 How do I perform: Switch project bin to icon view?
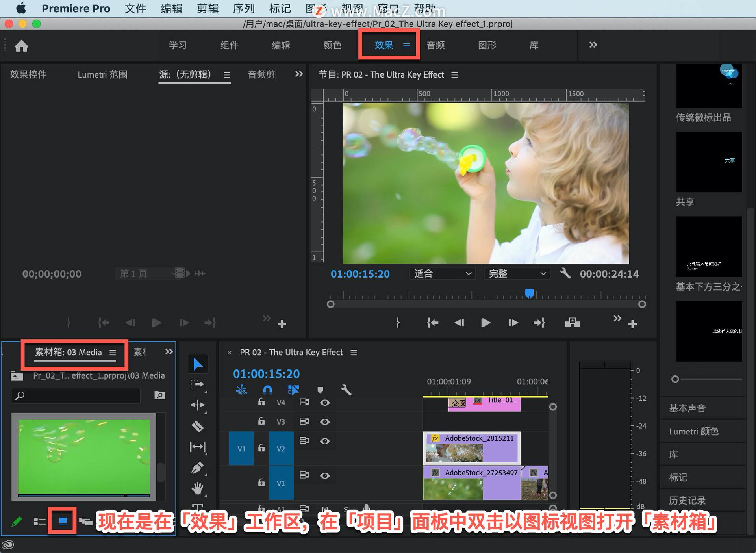click(x=63, y=521)
